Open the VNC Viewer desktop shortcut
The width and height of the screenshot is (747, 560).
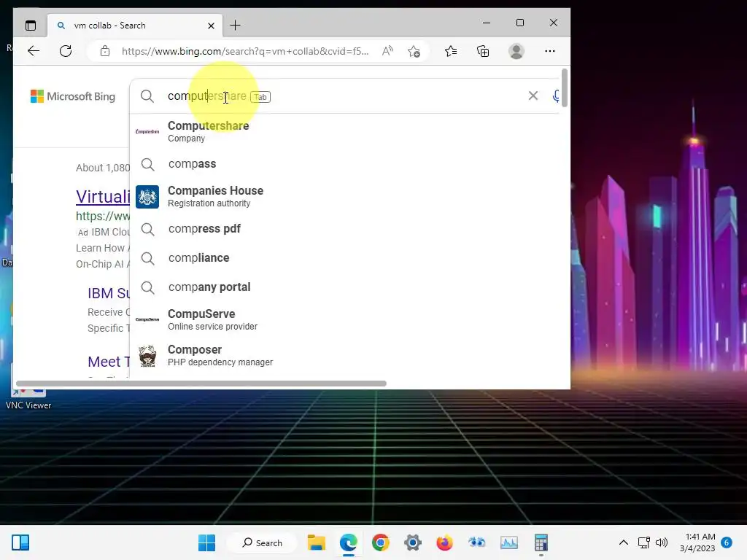[28, 399]
